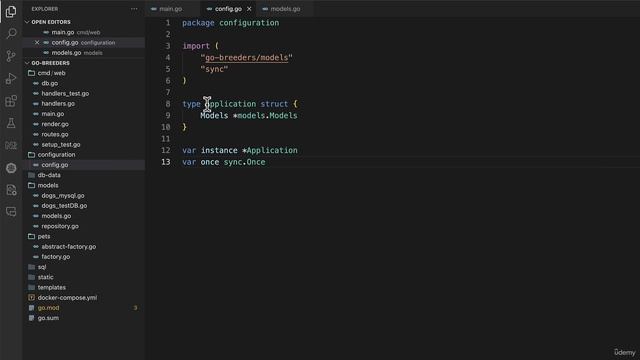This screenshot has height=360, width=640.
Task: Click sync.Once on line 13
Action: point(244,162)
